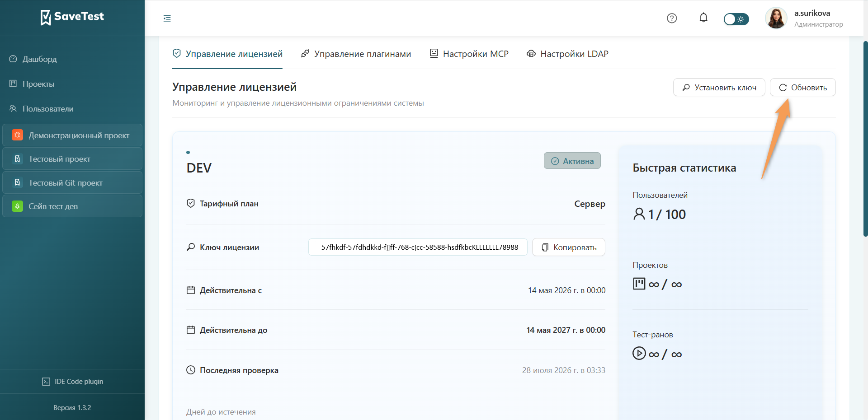This screenshot has width=868, height=420.
Task: Click the page vertical scrollbar
Action: coord(865,139)
